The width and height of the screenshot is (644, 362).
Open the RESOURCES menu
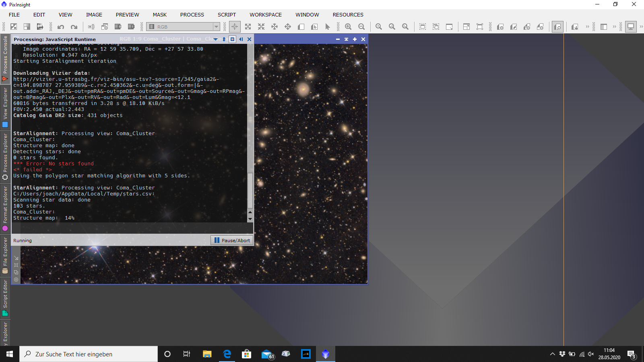(x=348, y=14)
